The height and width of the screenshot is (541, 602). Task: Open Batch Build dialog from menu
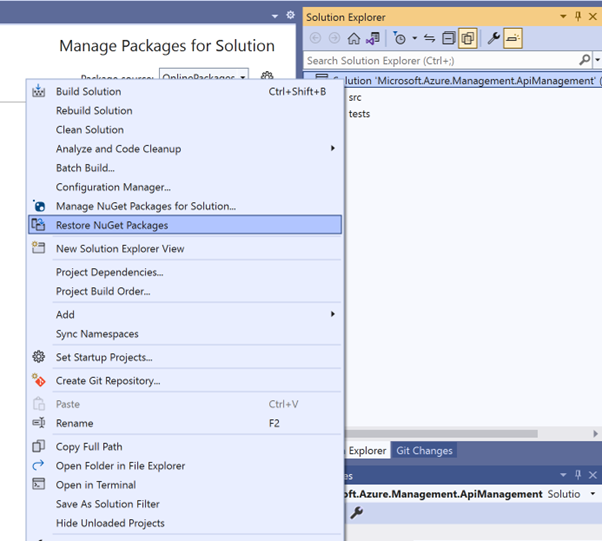(x=185, y=168)
